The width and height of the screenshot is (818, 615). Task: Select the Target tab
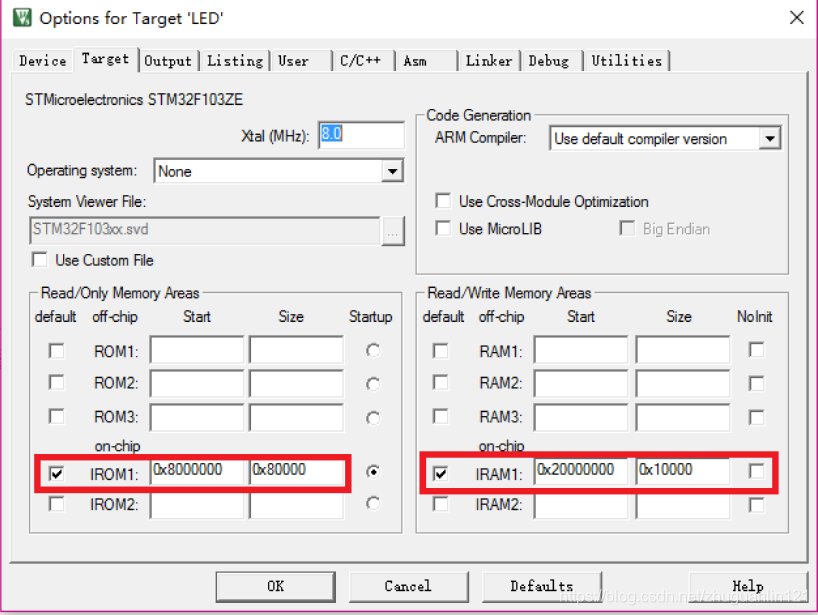click(x=105, y=59)
